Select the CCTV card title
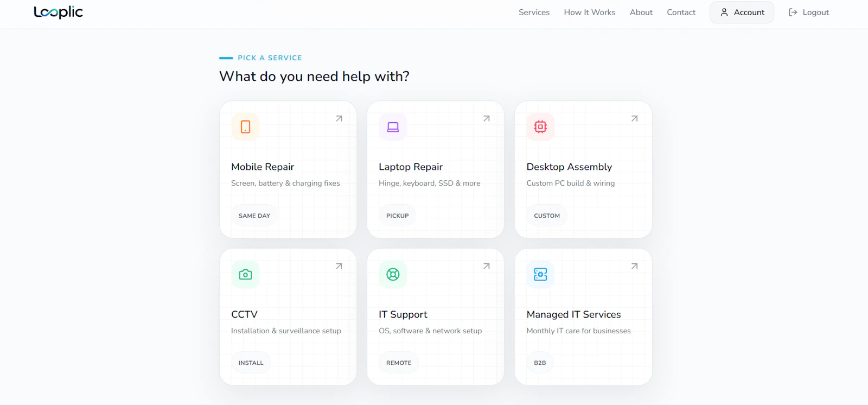 244,314
